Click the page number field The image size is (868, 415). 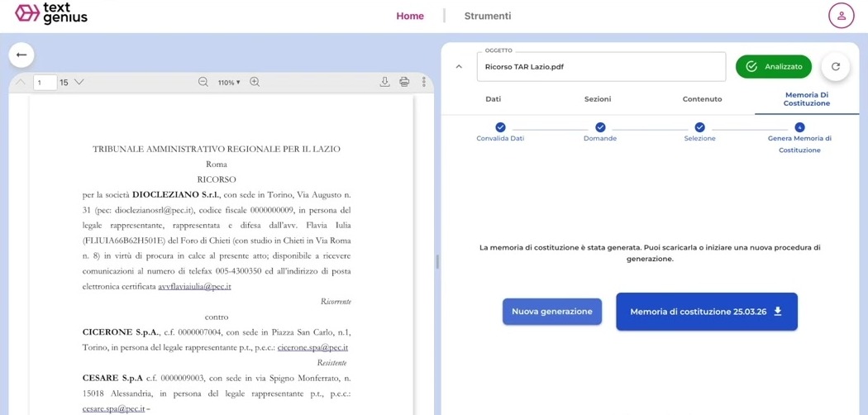point(45,83)
